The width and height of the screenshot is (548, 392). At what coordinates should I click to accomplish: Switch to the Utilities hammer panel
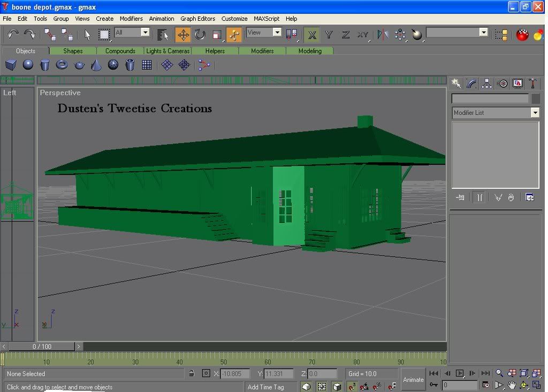(532, 83)
